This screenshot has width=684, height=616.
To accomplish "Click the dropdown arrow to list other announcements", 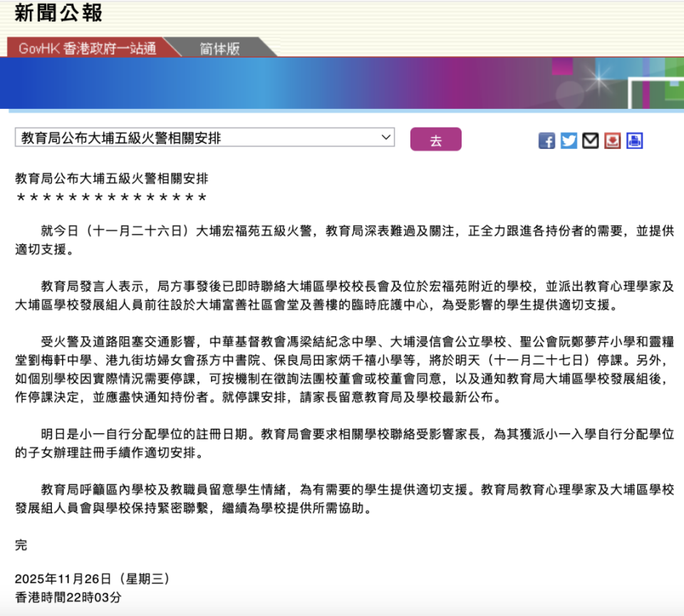I will pyautogui.click(x=385, y=137).
